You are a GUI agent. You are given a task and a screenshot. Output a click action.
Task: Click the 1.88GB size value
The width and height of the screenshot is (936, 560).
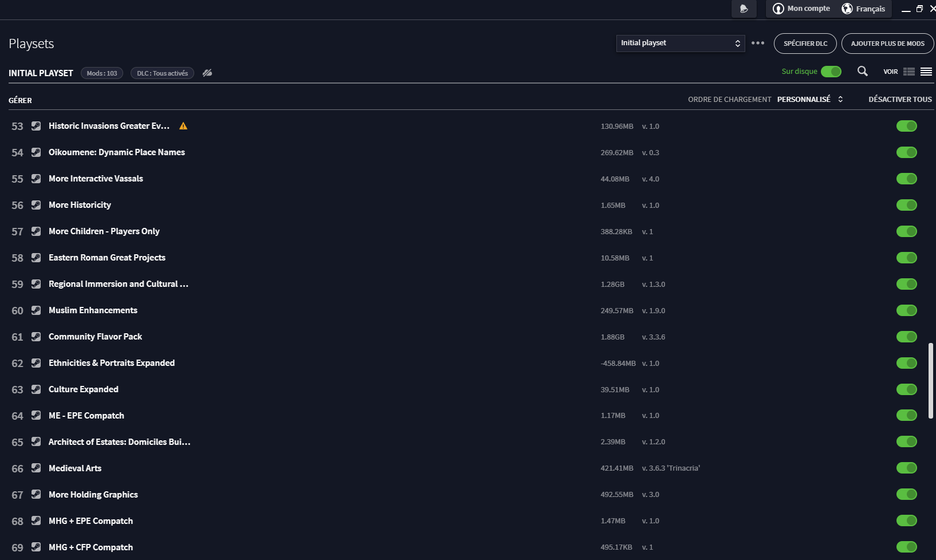(x=612, y=337)
